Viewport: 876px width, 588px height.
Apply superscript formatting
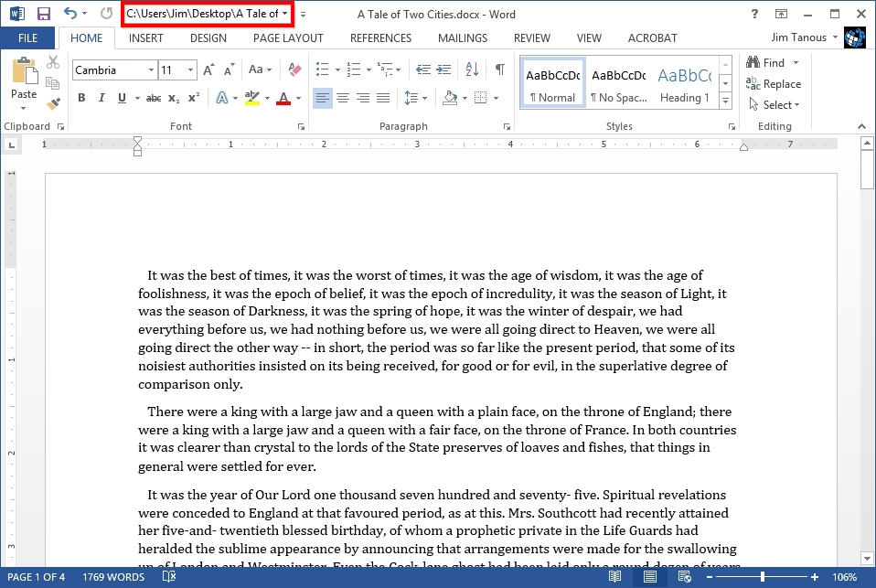point(193,99)
